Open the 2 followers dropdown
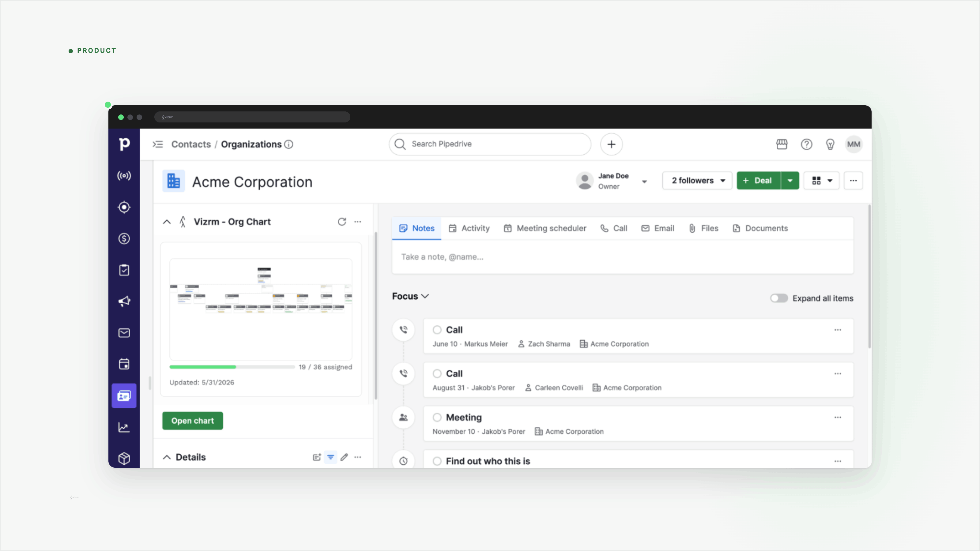 coord(697,181)
